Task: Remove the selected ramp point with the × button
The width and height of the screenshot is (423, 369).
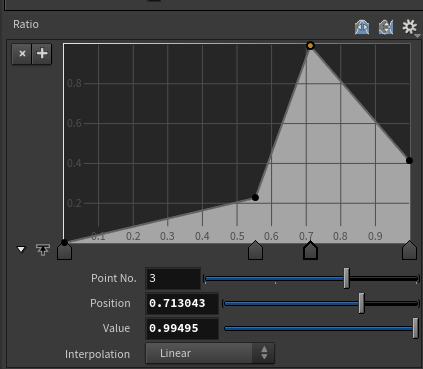Action: pyautogui.click(x=22, y=54)
